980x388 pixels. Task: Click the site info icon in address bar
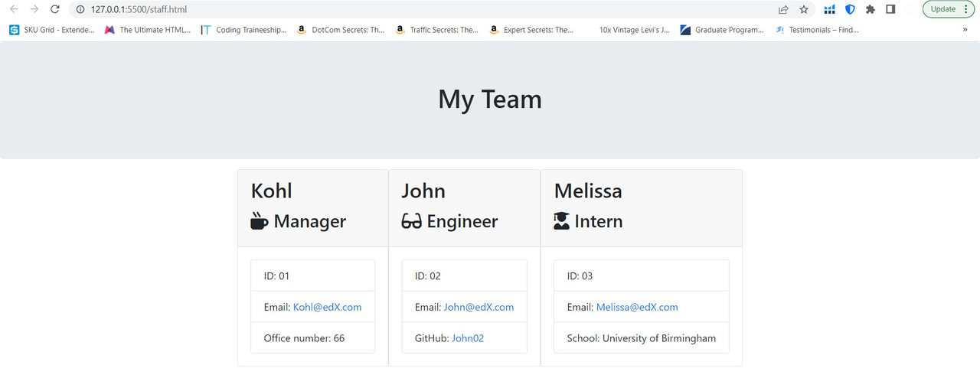80,9
